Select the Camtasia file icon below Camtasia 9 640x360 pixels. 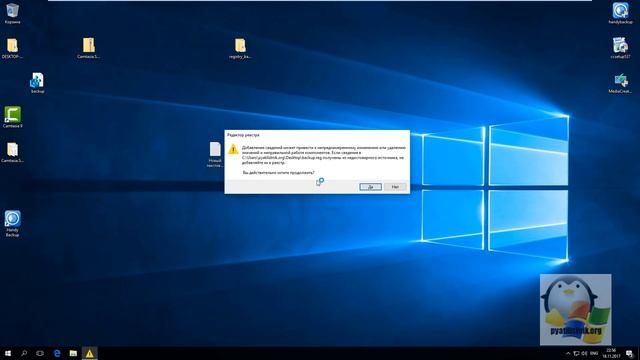12,152
